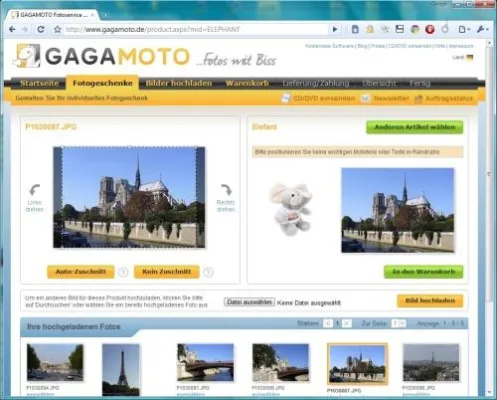Click the red round extension icon
497x400 pixels.
coord(430,29)
